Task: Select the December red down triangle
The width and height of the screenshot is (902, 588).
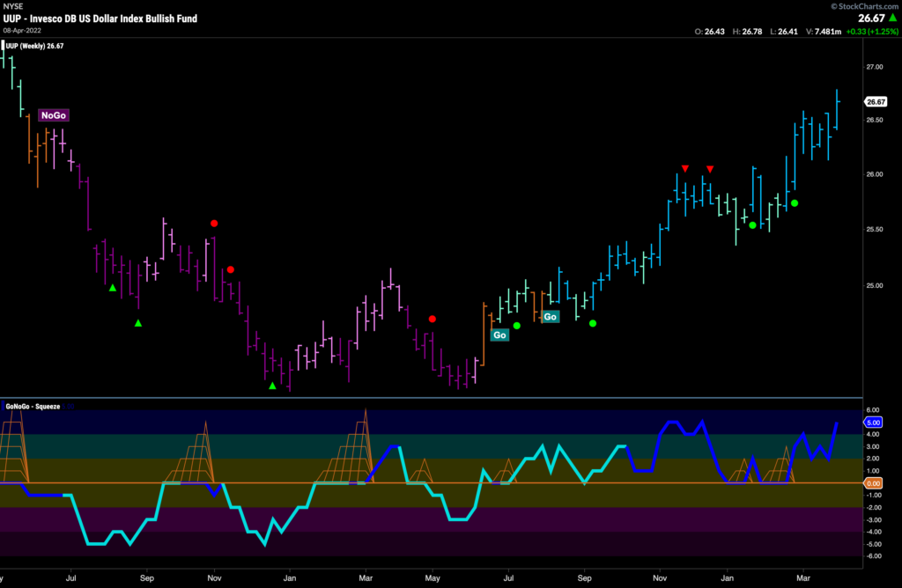Action: tap(711, 169)
